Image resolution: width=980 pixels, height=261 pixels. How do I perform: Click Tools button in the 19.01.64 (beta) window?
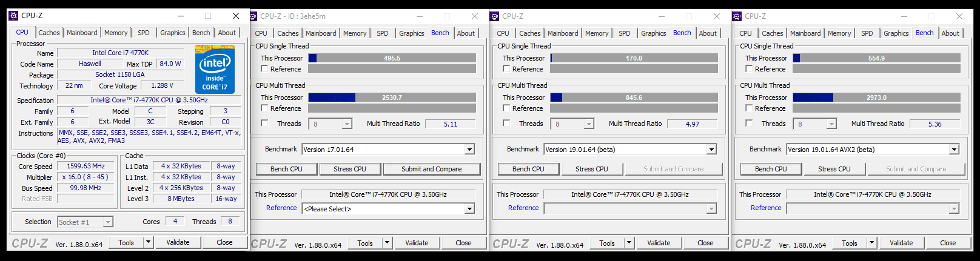607,243
